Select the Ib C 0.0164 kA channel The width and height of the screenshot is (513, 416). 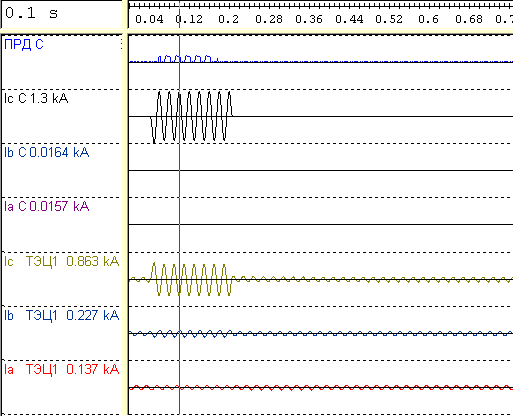click(46, 152)
